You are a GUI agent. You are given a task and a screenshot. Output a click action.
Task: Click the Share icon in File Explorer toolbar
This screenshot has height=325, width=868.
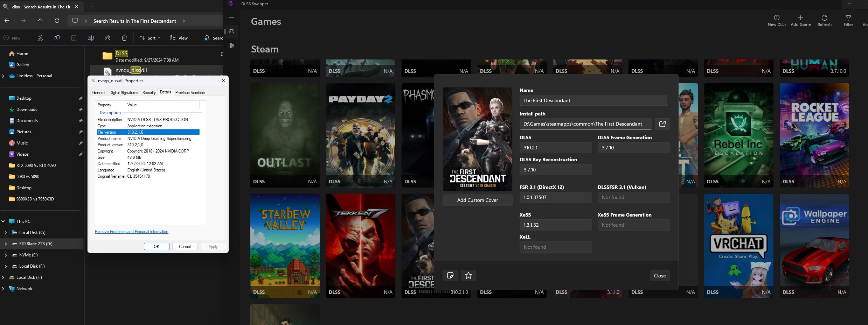click(107, 38)
